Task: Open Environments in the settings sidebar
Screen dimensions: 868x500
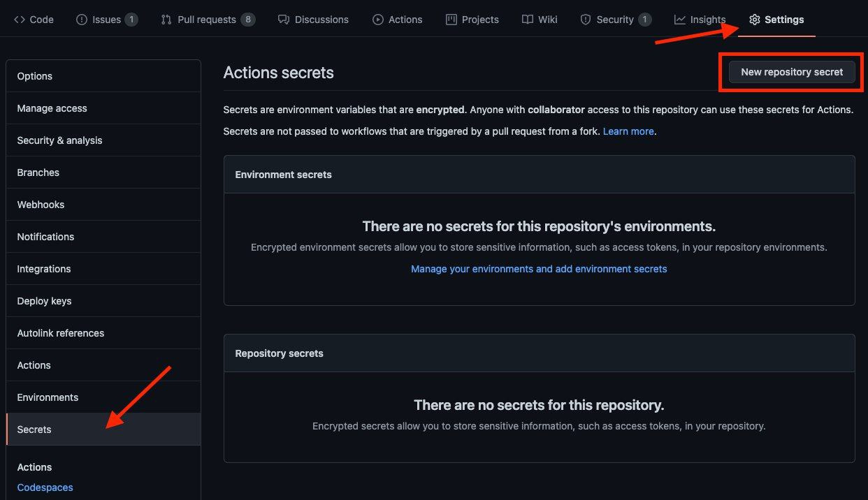Action: [48, 397]
